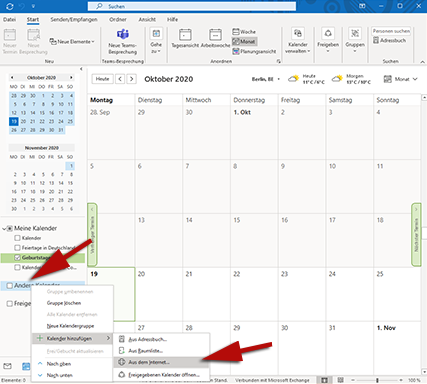
Task: Click next month arrow in mini calendar
Action: [x=71, y=77]
